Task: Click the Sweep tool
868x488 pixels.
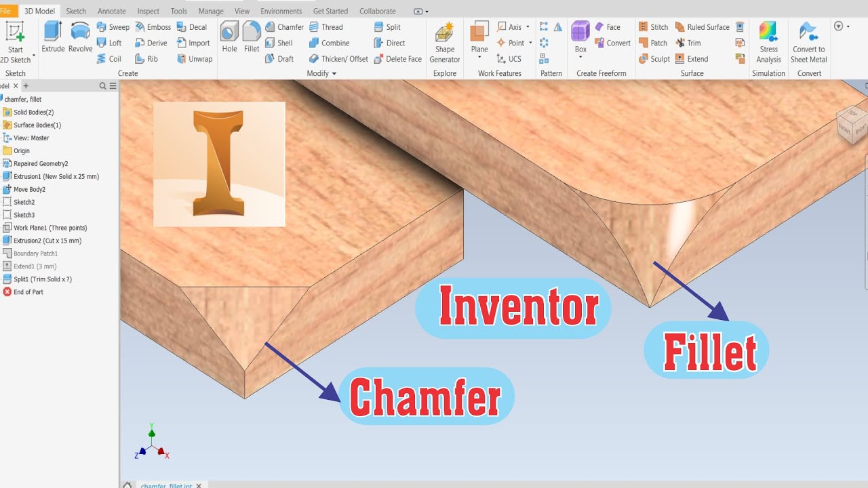Action: pos(113,27)
